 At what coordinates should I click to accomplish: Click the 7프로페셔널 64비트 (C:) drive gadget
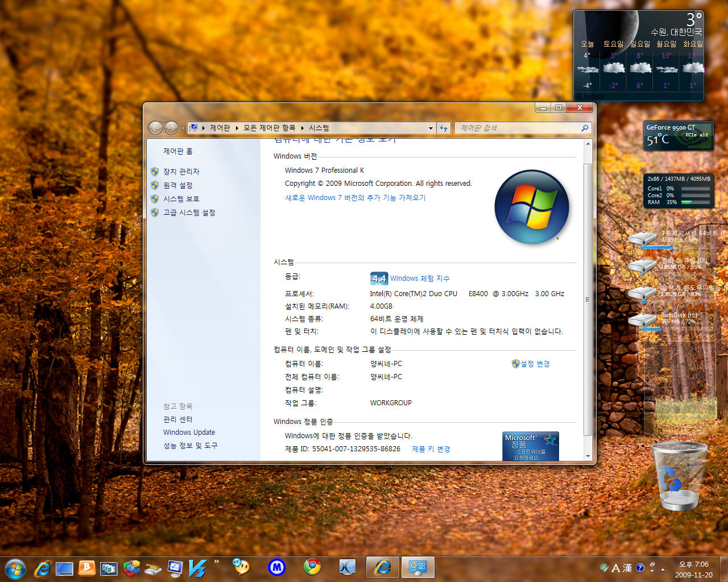pos(677,238)
